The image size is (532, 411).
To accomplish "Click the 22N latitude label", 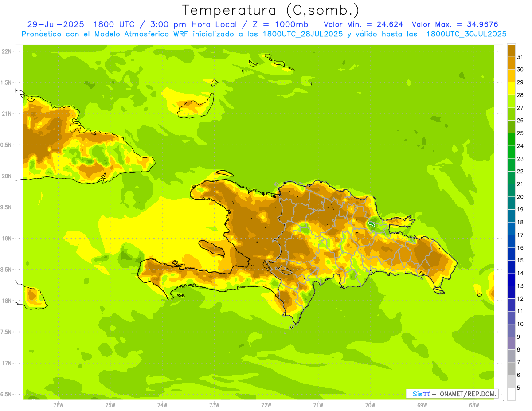I will click(8, 51).
